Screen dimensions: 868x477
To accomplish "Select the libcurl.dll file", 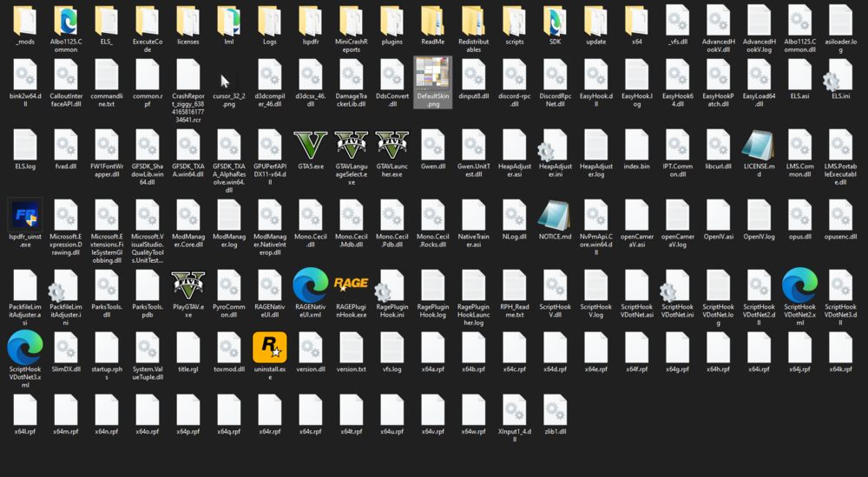I will tap(718, 145).
